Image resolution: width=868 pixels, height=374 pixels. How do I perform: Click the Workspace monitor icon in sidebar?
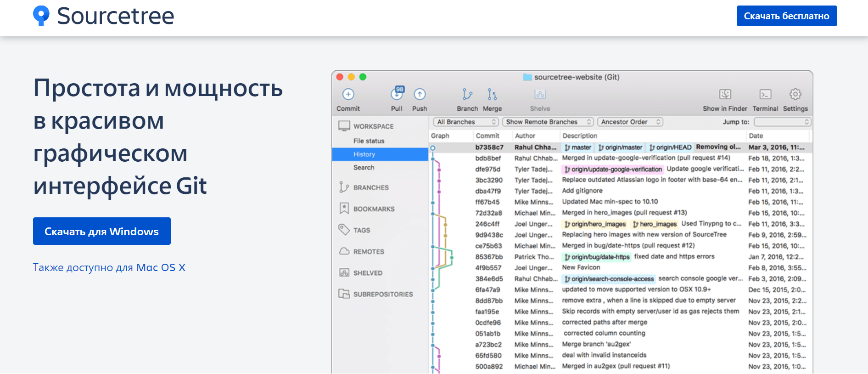[344, 126]
